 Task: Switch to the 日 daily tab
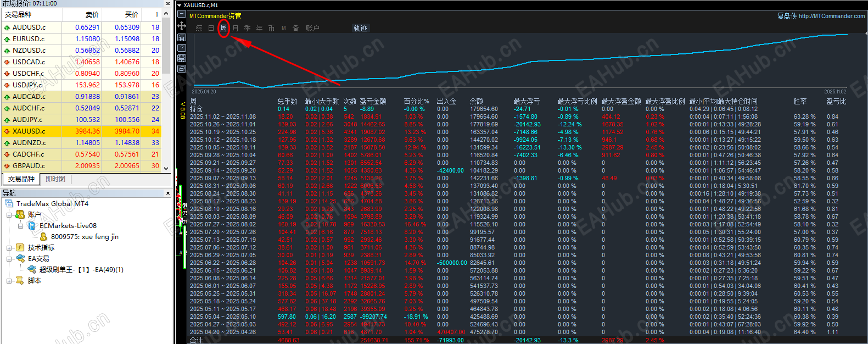[x=211, y=28]
